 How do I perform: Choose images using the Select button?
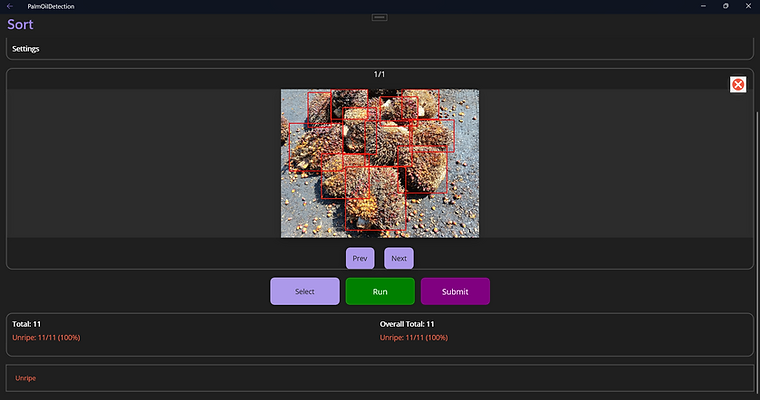[305, 291]
